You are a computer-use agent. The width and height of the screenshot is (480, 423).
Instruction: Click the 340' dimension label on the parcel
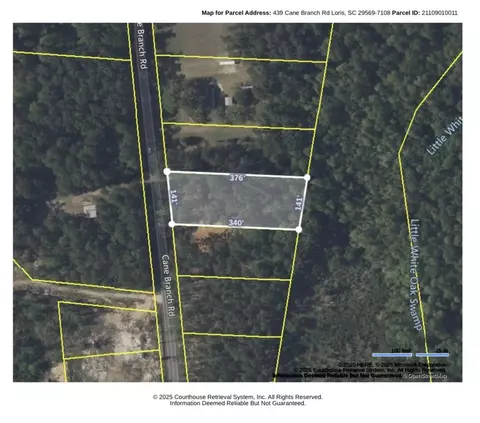tap(236, 223)
